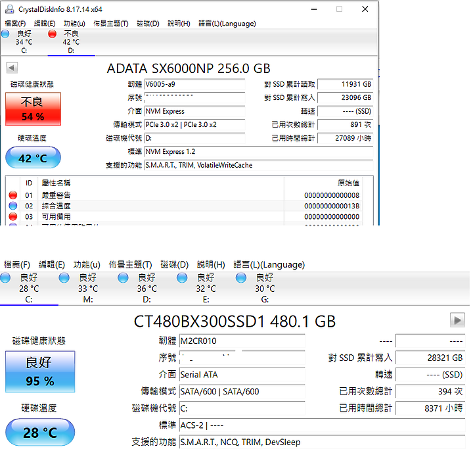The image size is (473, 476).
Task: Click raw value 000000000000013B
Action: tap(332, 206)
